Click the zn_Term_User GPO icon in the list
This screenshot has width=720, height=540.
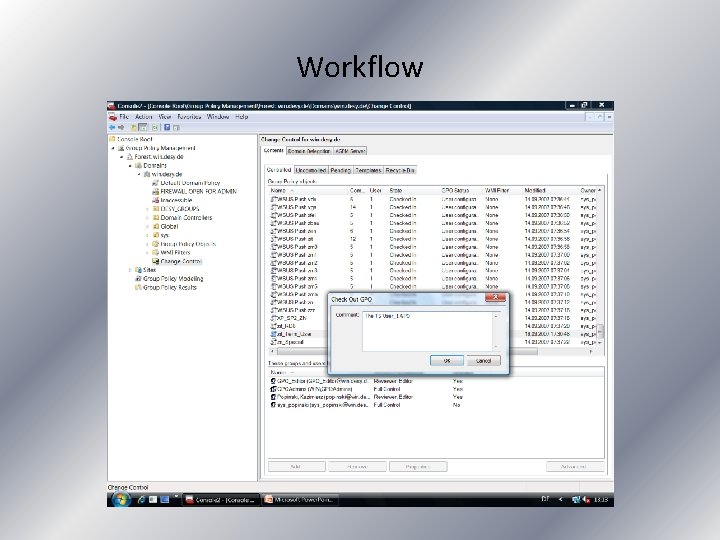[x=274, y=334]
